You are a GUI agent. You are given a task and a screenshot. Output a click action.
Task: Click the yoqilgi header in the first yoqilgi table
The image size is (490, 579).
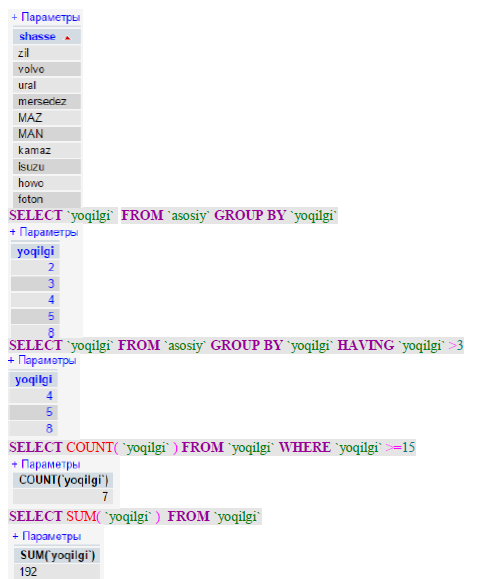[x=35, y=251]
